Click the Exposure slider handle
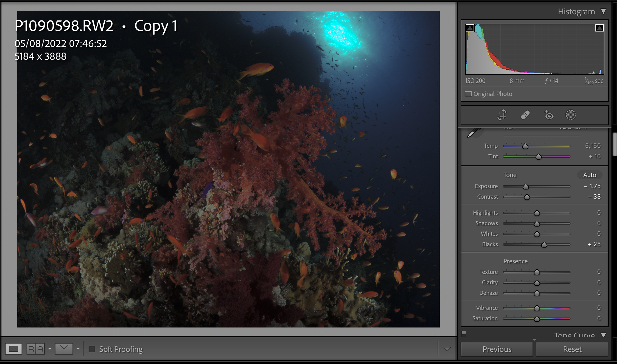Viewport: 617px width, 364px height. coord(526,187)
